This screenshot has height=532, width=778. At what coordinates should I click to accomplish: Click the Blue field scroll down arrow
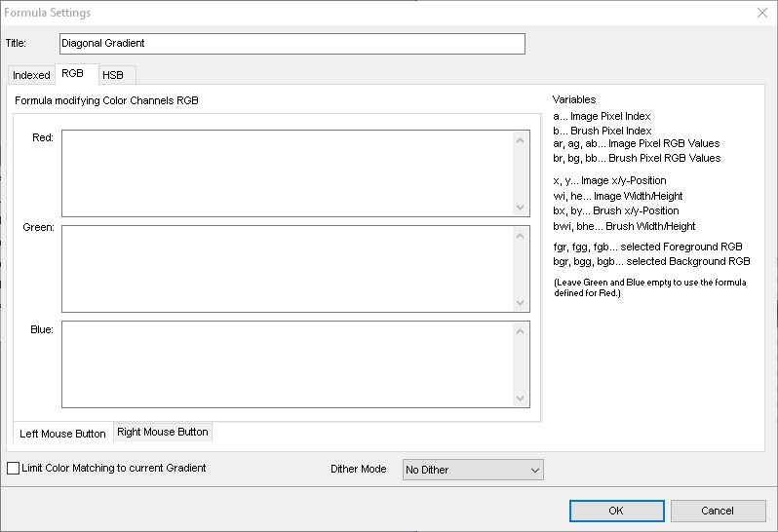tap(520, 399)
